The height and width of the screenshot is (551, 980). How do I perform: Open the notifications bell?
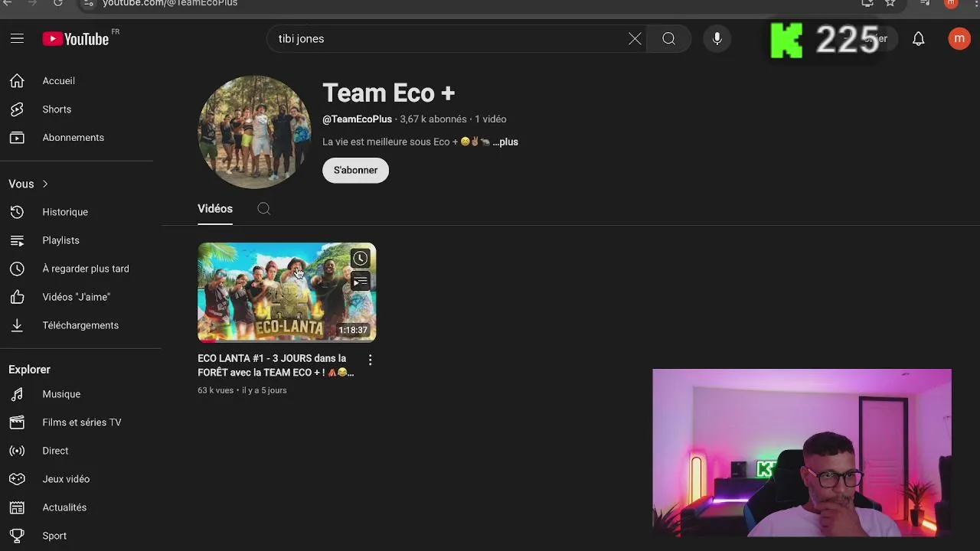point(919,38)
